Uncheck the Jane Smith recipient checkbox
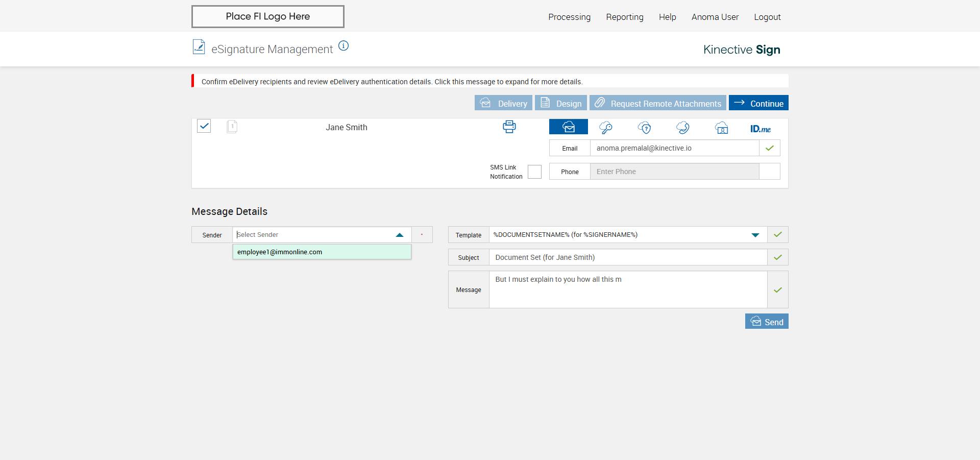Image resolution: width=980 pixels, height=460 pixels. coord(204,126)
